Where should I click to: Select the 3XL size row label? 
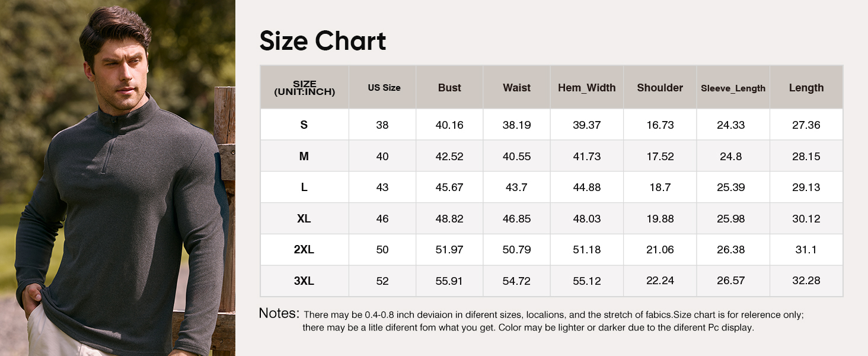click(304, 281)
